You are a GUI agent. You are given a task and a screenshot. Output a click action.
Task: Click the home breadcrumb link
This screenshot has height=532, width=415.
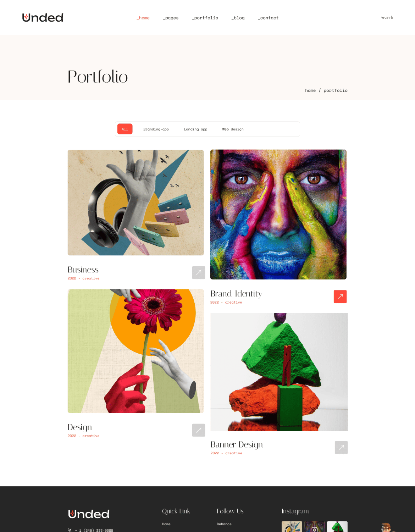click(310, 90)
